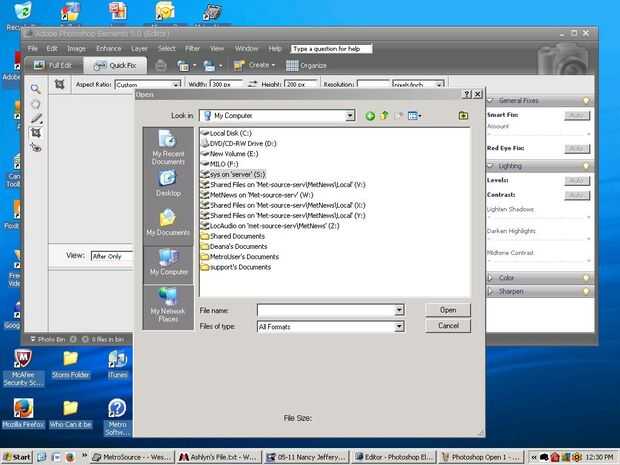Expand the Files of type dropdown
This screenshot has width=620, height=465.
pyautogui.click(x=399, y=327)
